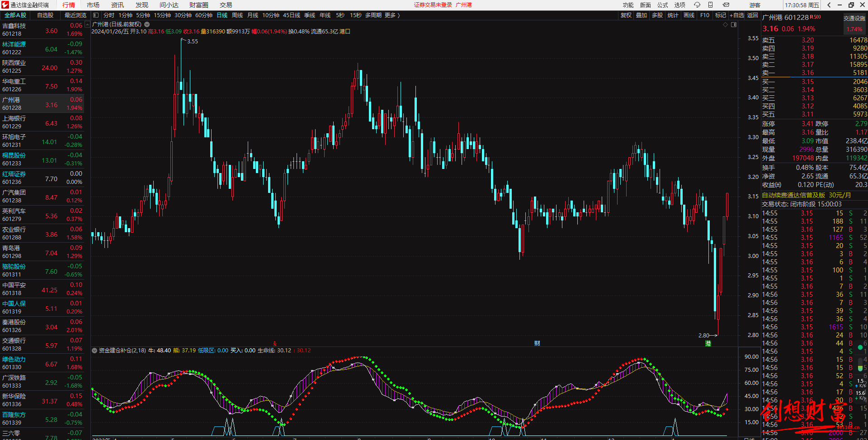Viewport: 868px width, 440px height.
Task: Click the chart settings round arrow icon
Action: point(147,24)
